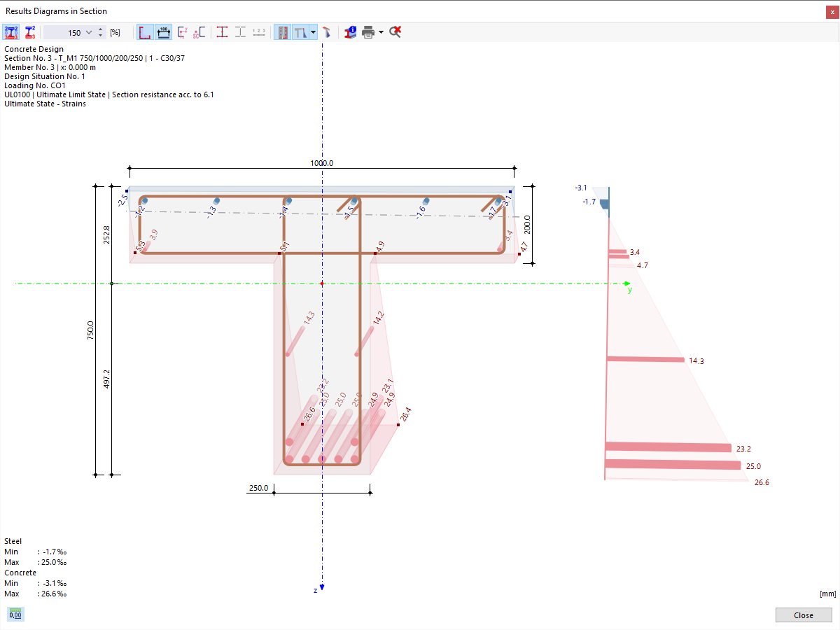Screen dimensions: 840x630
Task: Close the Results Diagrams dialog
Action: pyautogui.click(x=803, y=615)
